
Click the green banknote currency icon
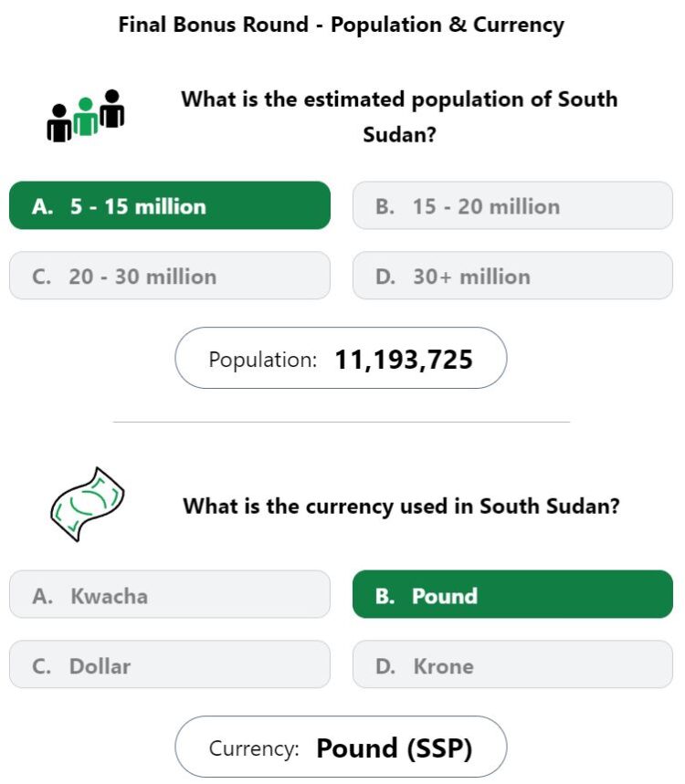coord(88,504)
